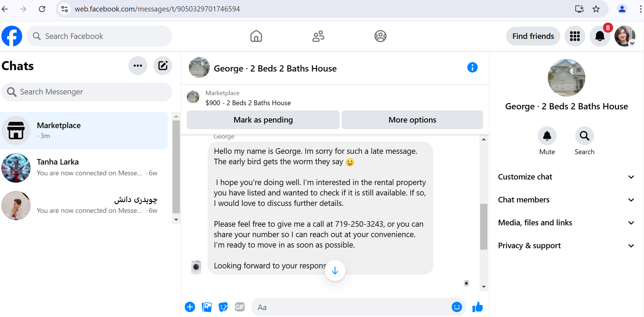The width and height of the screenshot is (644, 317).
Task: Open the GIF picker
Action: [x=240, y=307]
